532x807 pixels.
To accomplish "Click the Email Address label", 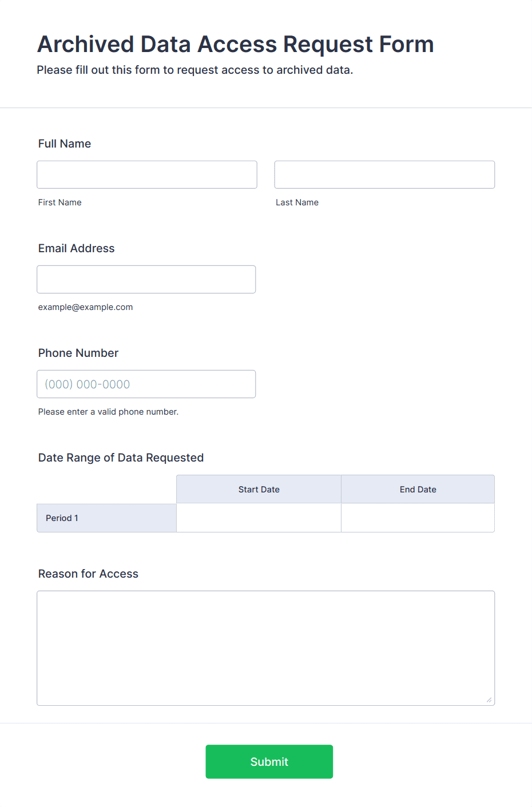I will click(x=77, y=248).
